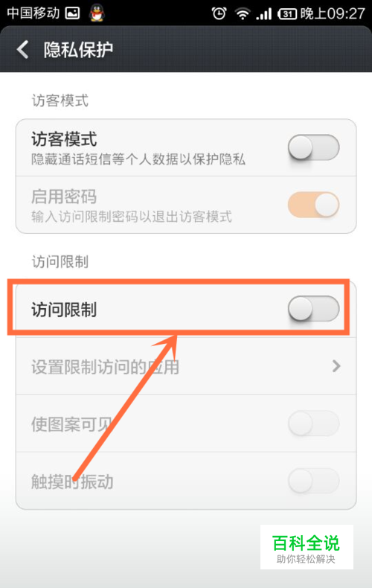Viewport: 372px width, 588px height.
Task: Tap the battery level icon
Action: click(x=287, y=14)
